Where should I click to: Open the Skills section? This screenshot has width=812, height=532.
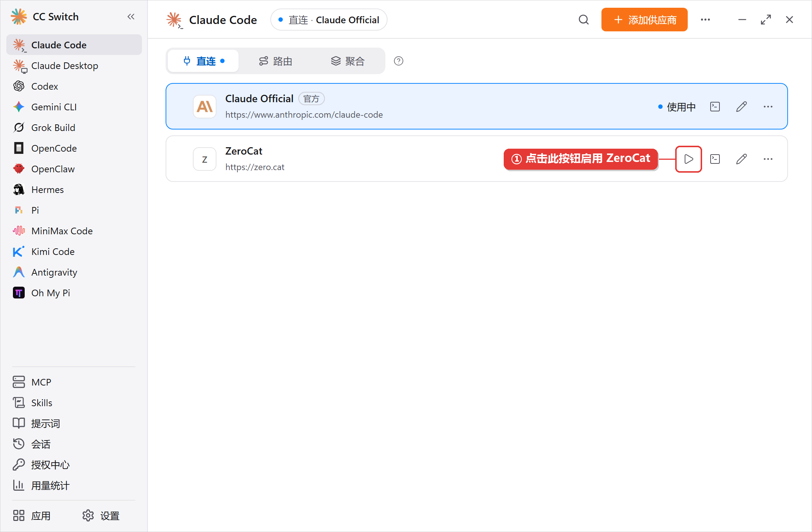tap(74, 403)
